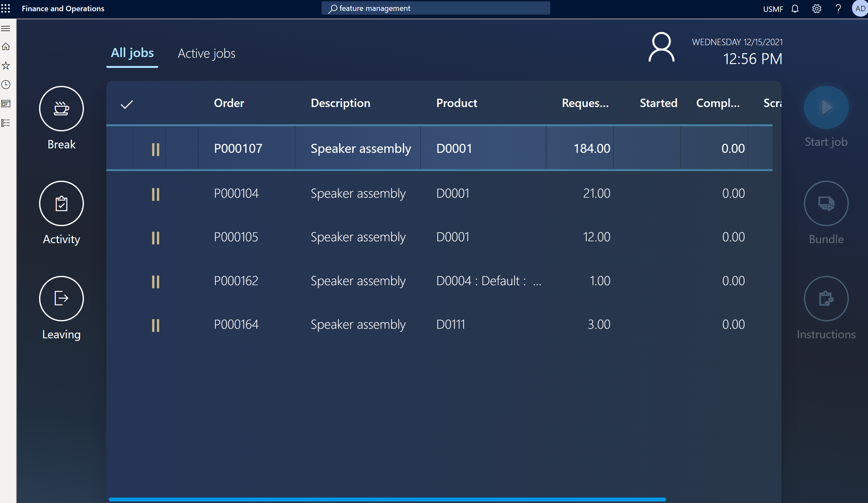The height and width of the screenshot is (503, 868).
Task: Expand the Favorites star menu
Action: coord(6,65)
